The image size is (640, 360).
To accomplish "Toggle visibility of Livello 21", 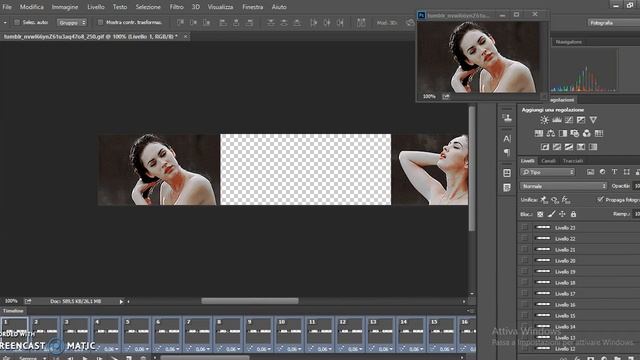I will (524, 250).
